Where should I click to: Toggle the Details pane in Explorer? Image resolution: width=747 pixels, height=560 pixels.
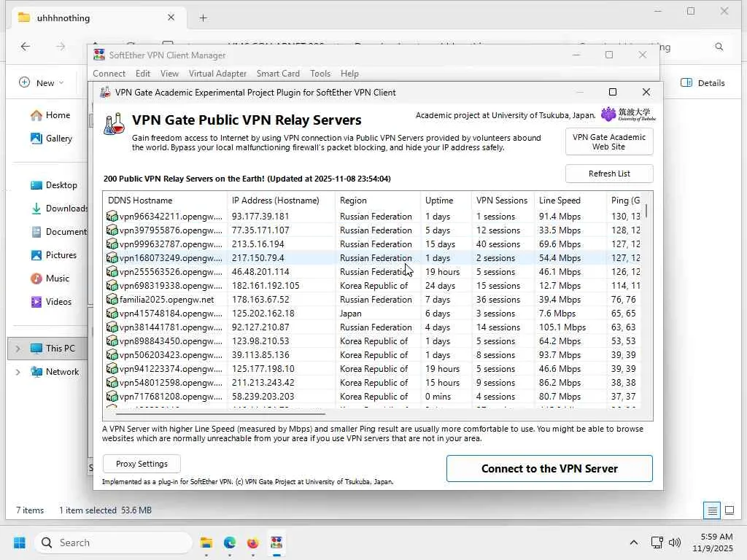(x=703, y=83)
